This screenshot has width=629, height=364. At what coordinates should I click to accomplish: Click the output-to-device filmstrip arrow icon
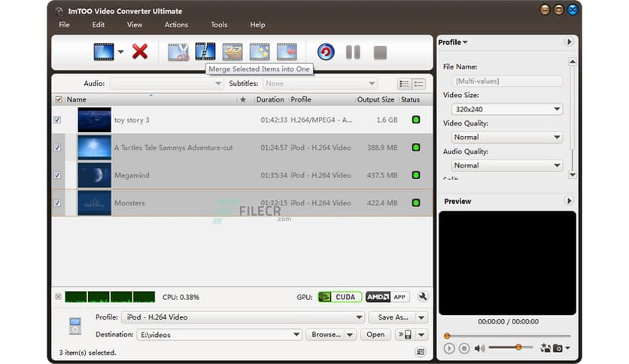click(287, 52)
